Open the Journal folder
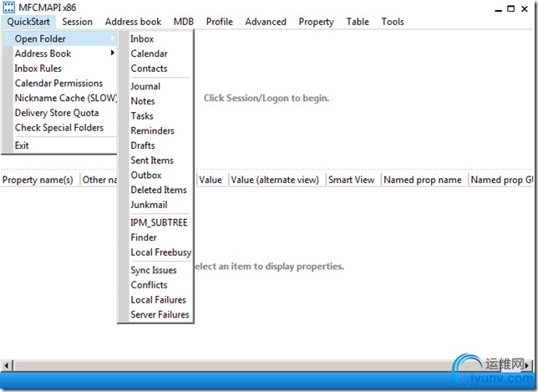The image size is (538, 392). coord(155,86)
